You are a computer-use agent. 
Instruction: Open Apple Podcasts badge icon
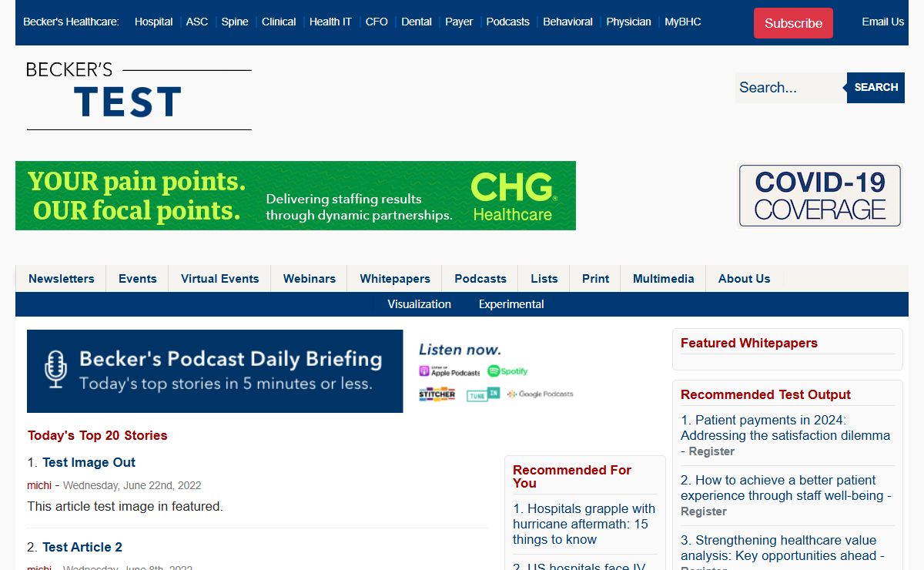click(x=449, y=371)
